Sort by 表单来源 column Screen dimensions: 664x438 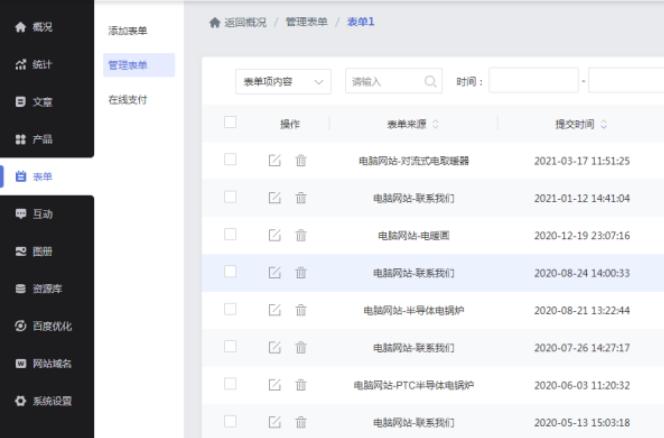click(435, 124)
